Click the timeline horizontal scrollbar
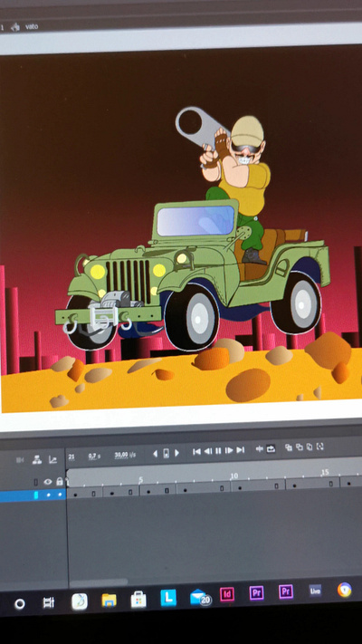This screenshot has width=362, height=644. (x=99, y=582)
